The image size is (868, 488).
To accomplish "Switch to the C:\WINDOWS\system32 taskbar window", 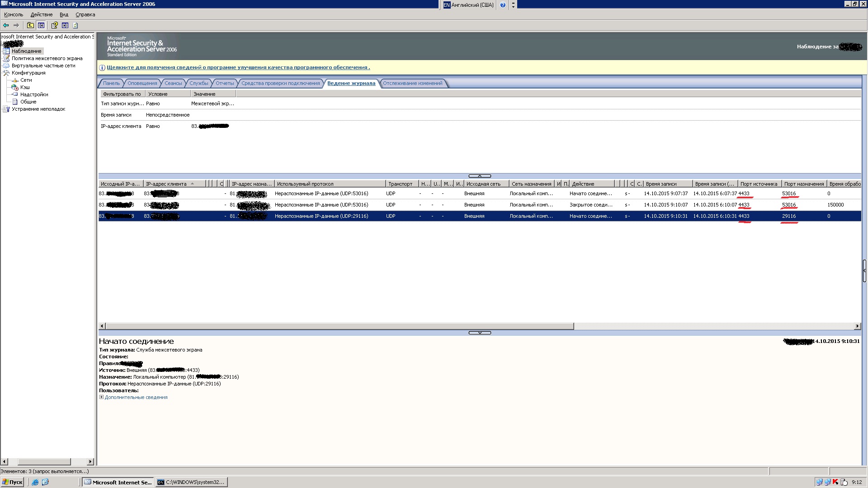I will click(x=191, y=482).
